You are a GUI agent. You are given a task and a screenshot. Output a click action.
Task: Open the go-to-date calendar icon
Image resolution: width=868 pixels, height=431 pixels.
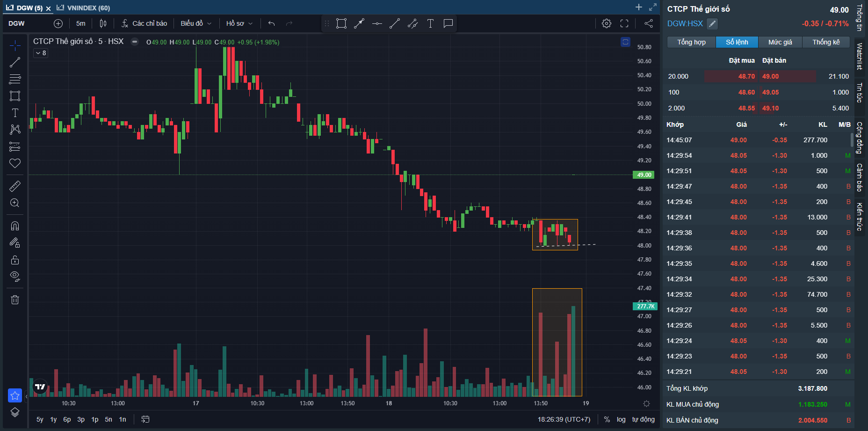pyautogui.click(x=145, y=419)
